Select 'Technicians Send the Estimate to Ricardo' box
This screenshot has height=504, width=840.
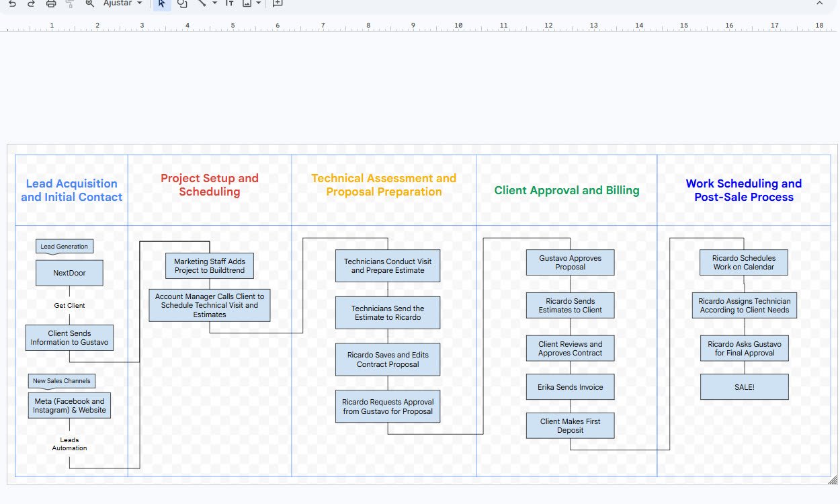click(388, 312)
